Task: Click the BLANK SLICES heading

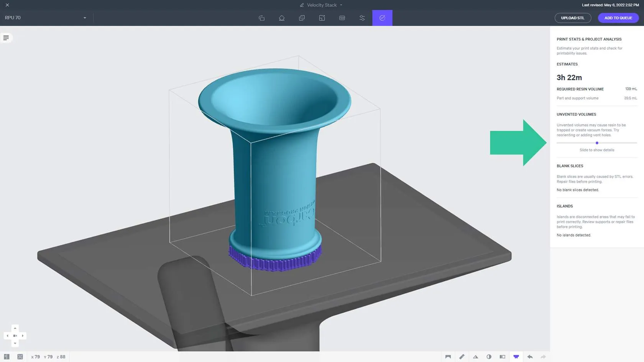Action: 570,166
